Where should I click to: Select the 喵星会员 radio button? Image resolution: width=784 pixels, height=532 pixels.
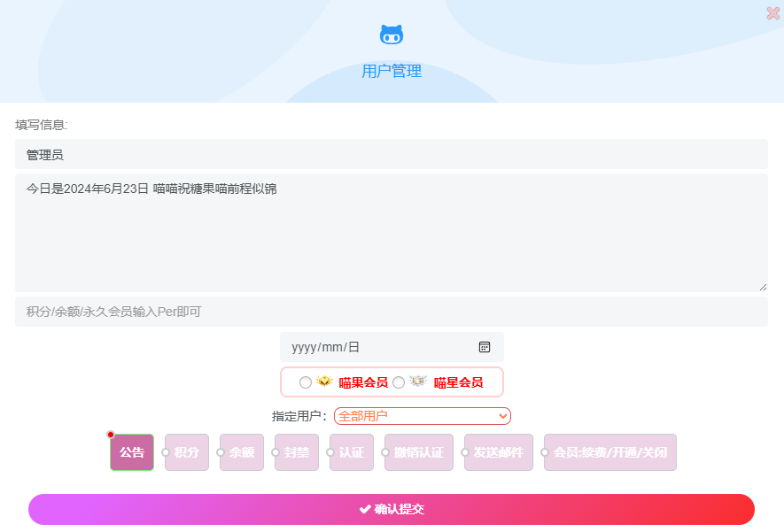click(399, 382)
